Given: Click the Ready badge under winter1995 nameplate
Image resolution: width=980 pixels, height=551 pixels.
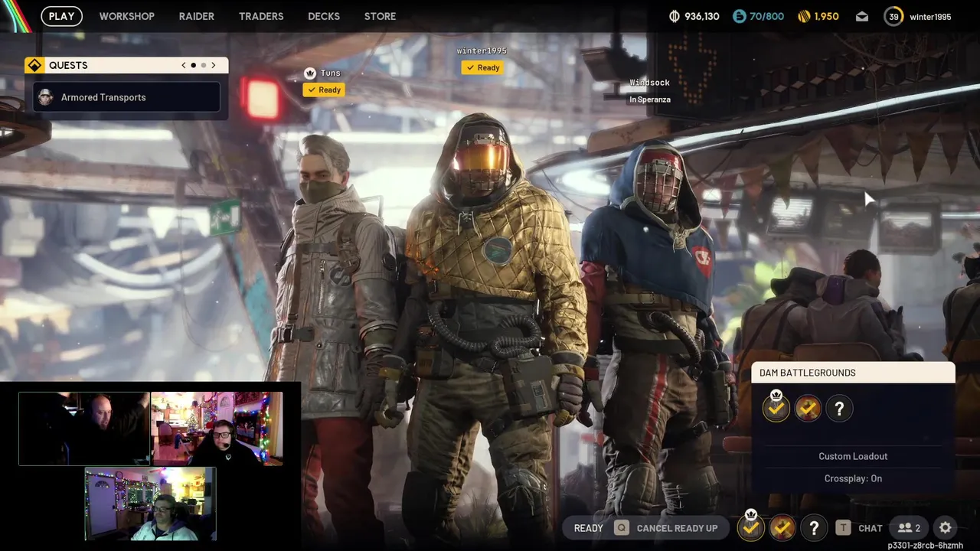Looking at the screenshot, I should pyautogui.click(x=482, y=67).
